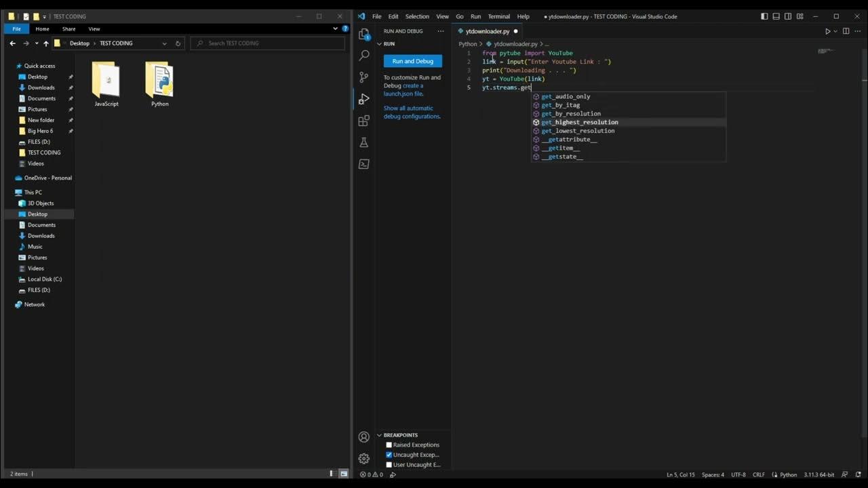
Task: Toggle Secondary Side Bar layout icon
Action: pyautogui.click(x=789, y=16)
